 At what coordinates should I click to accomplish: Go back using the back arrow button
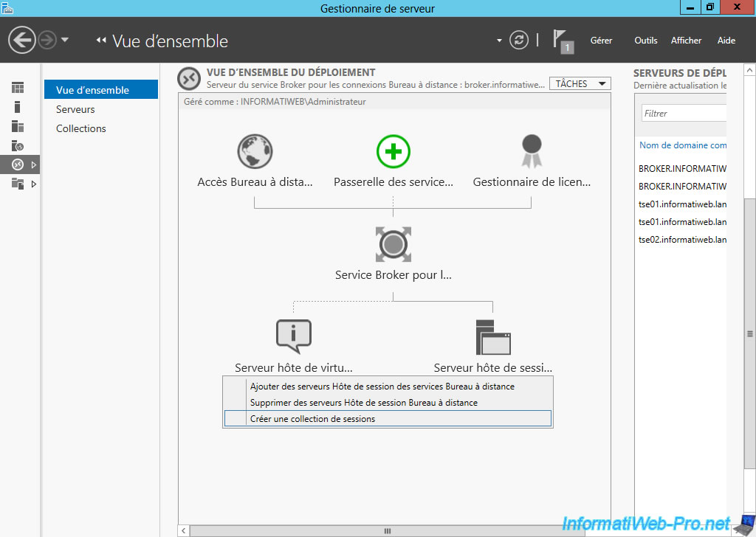[x=23, y=40]
